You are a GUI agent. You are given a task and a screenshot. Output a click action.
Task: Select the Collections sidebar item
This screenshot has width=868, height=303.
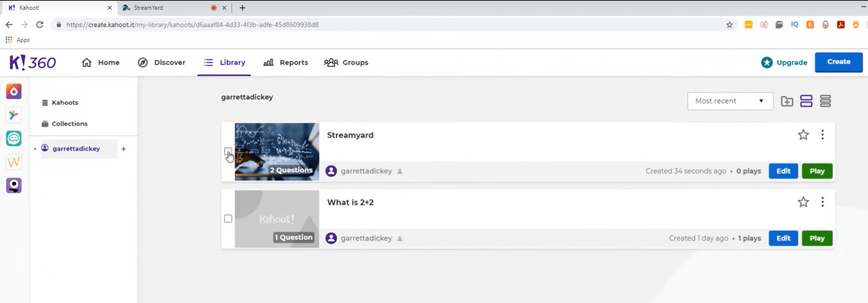(64, 124)
